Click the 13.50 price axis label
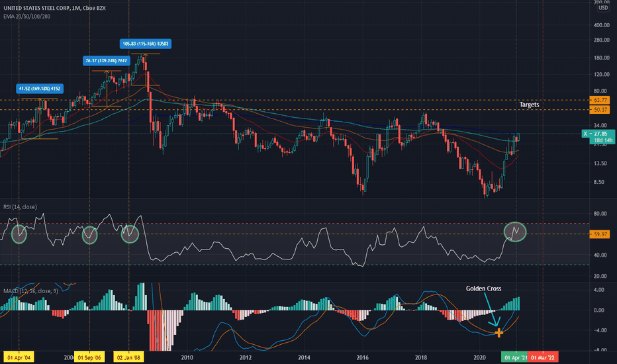 (600, 163)
